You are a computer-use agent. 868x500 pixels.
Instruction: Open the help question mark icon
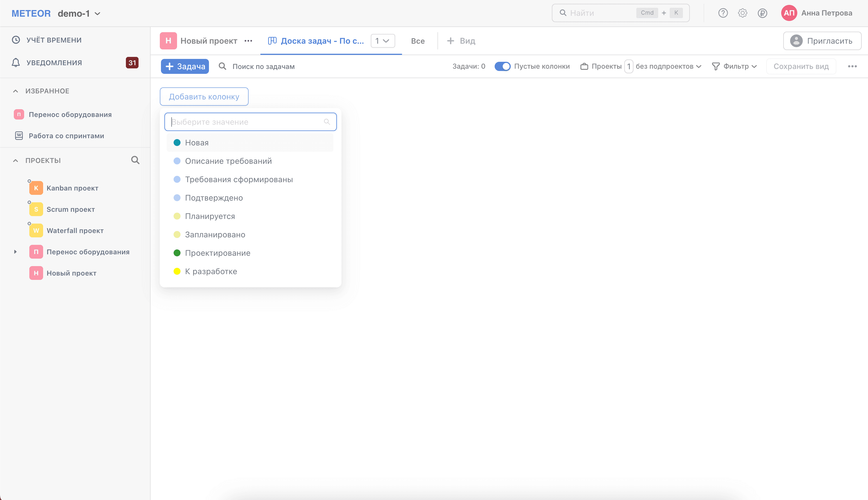point(723,13)
